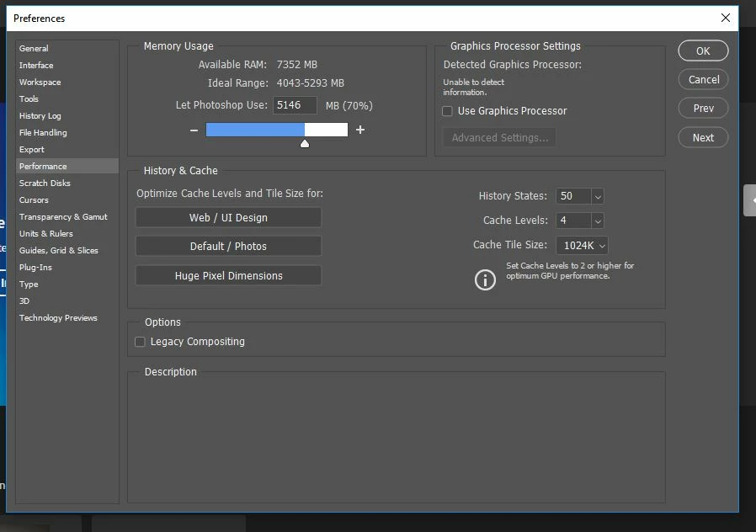Image resolution: width=756 pixels, height=532 pixels.
Task: Toggle the Legacy Compositing checkbox
Action: (140, 342)
